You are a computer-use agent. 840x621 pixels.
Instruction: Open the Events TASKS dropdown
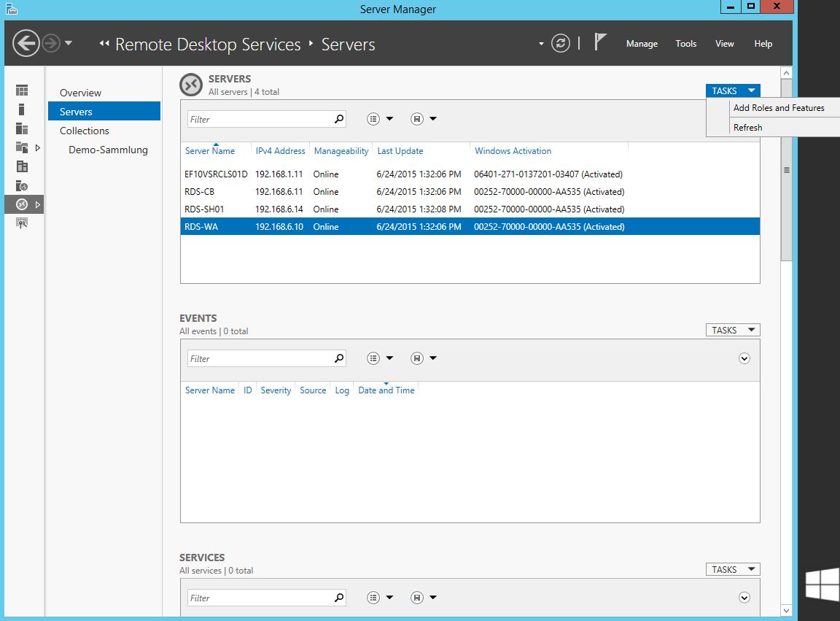[x=732, y=330]
